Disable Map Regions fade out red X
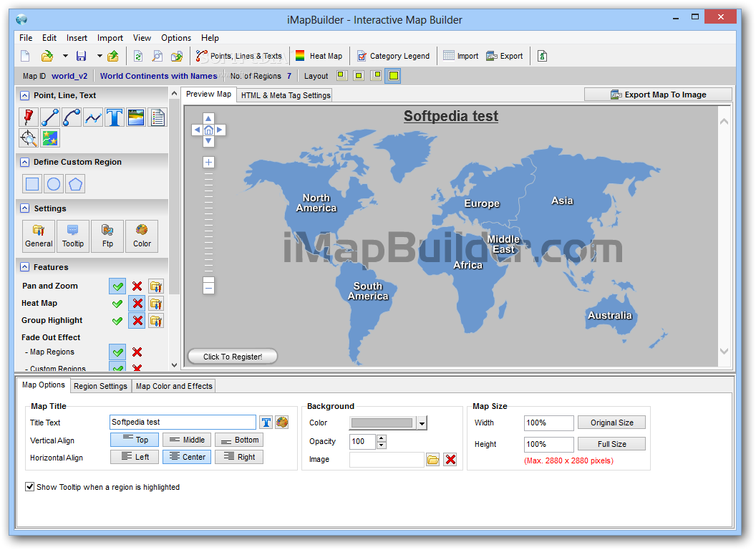 coord(137,352)
